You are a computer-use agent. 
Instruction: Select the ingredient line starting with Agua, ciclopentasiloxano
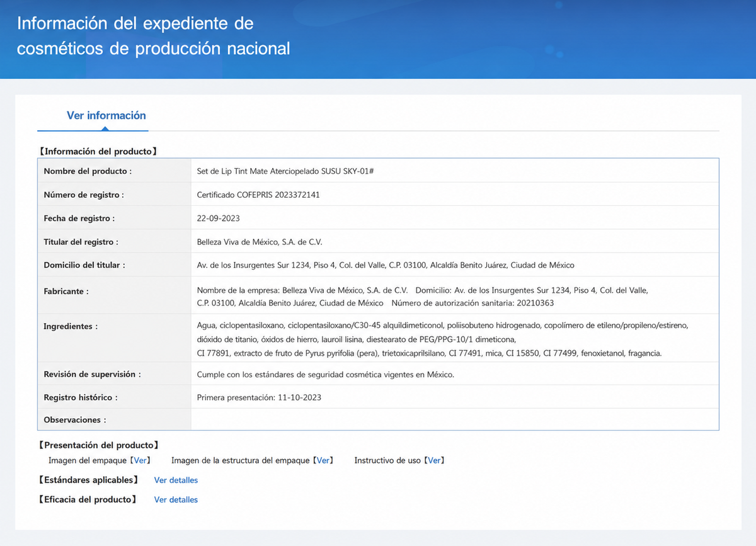tap(443, 326)
